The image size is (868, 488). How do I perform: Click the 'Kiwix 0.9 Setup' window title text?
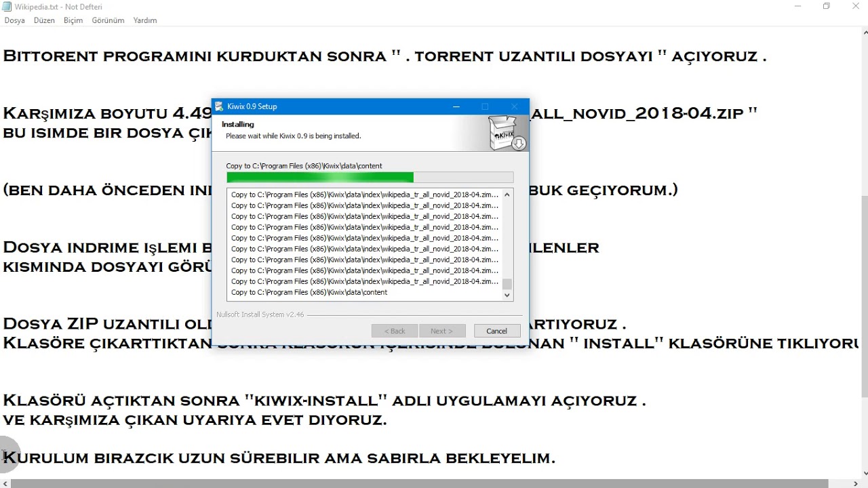(252, 106)
